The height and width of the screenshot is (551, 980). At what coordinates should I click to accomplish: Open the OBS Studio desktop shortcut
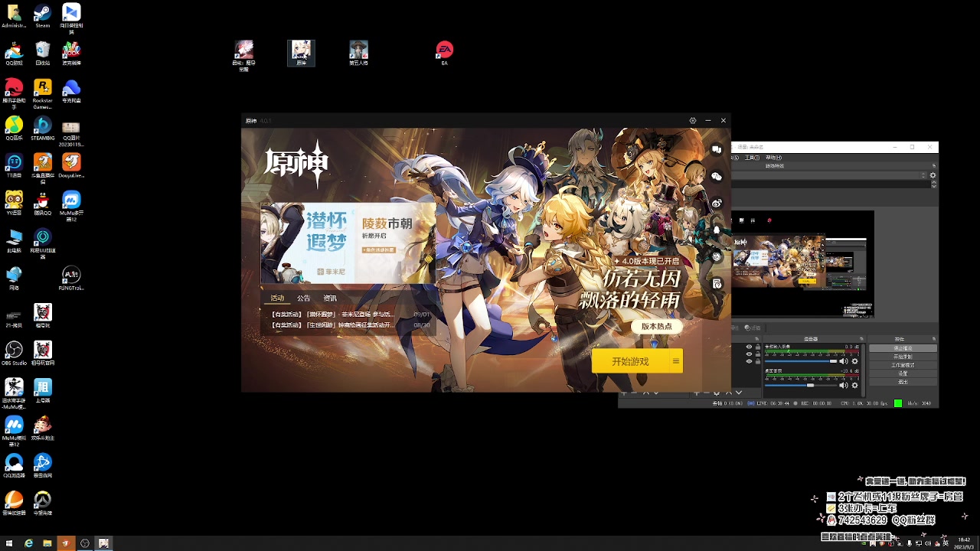14,352
